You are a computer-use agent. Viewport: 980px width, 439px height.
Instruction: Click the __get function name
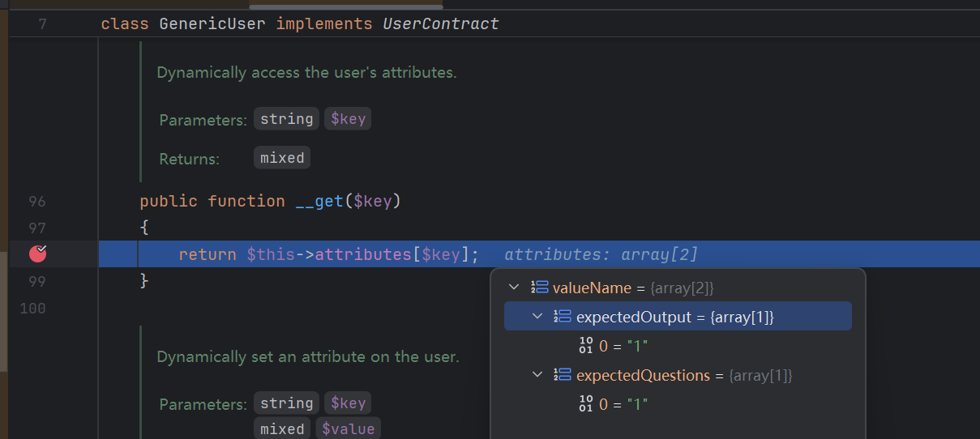tap(319, 201)
